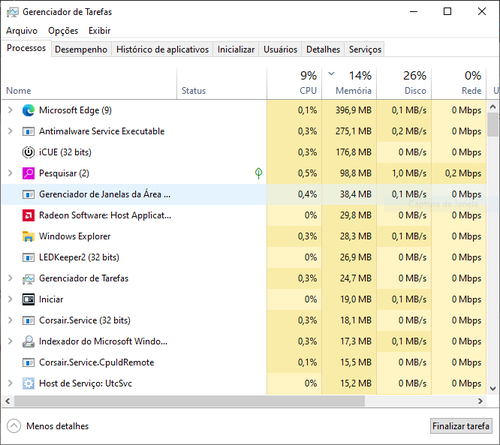Select the Host de Serviço gear icon

pos(28,383)
